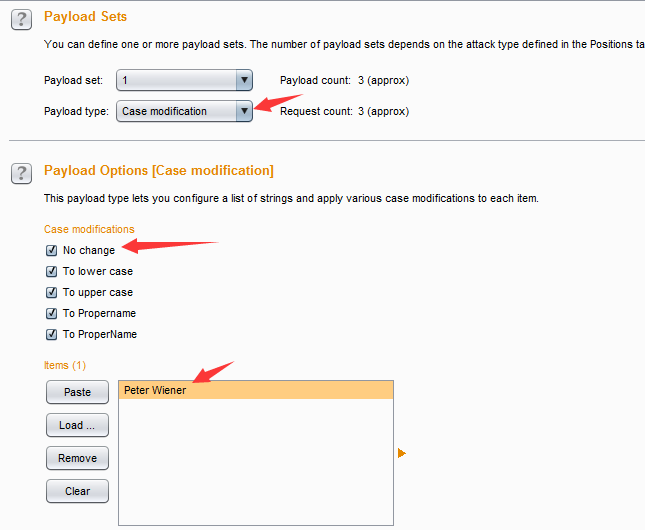Viewport: 645px width, 530px height.
Task: Open help for Payload Options section
Action: pyautogui.click(x=20, y=173)
